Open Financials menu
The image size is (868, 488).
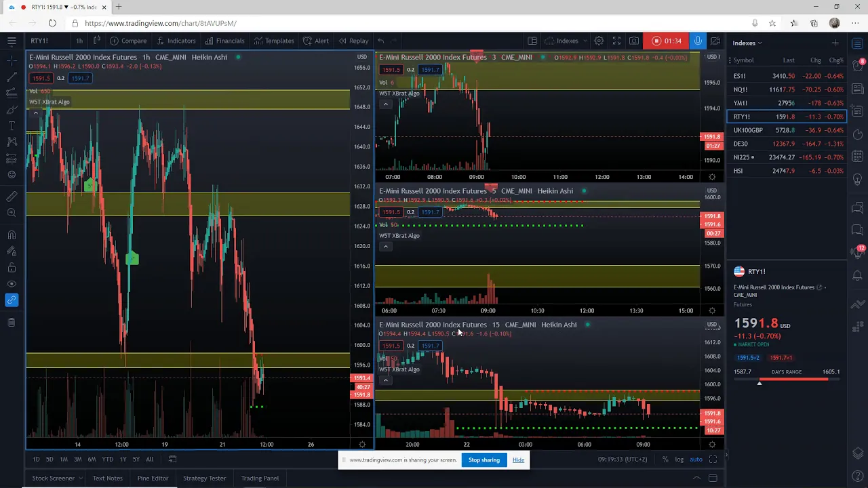(224, 41)
